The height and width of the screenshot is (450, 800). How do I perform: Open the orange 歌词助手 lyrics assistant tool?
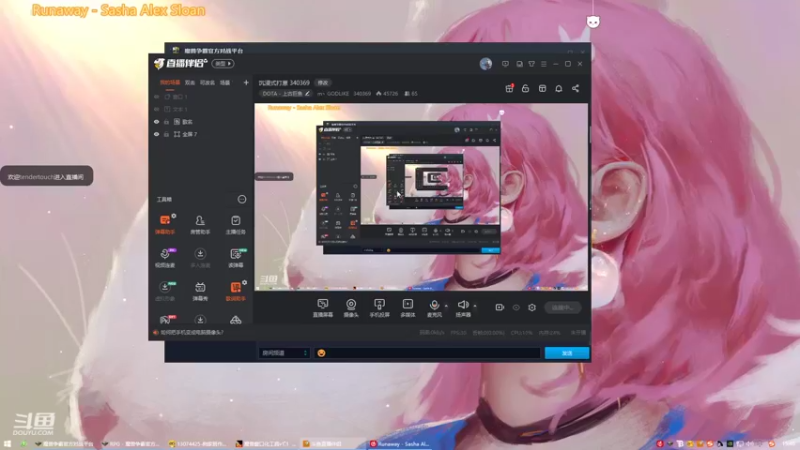[x=235, y=291]
